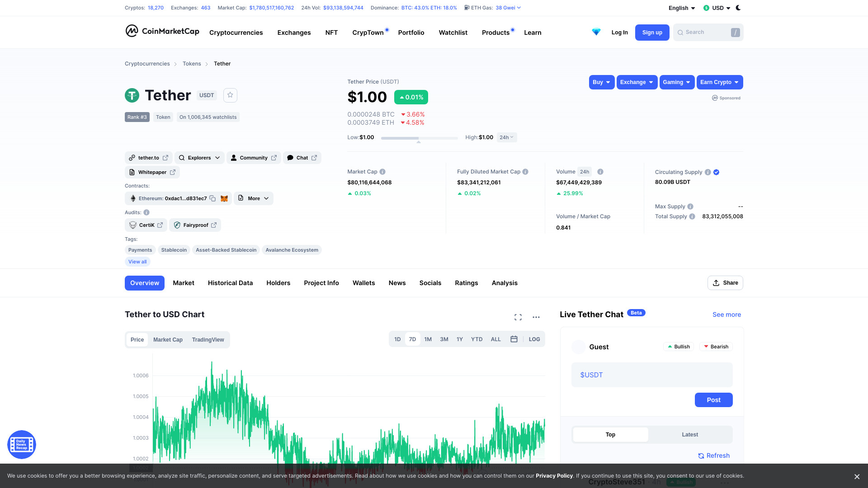
Task: Switch chart to Price view
Action: 137,340
